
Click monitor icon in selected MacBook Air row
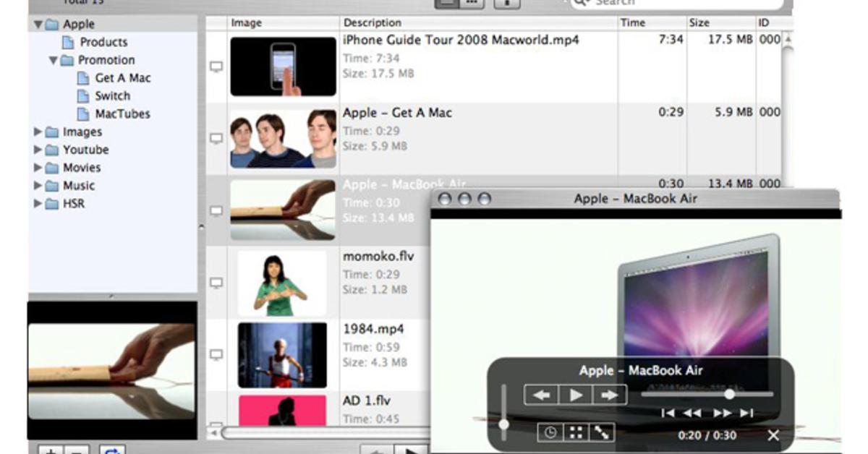point(216,210)
